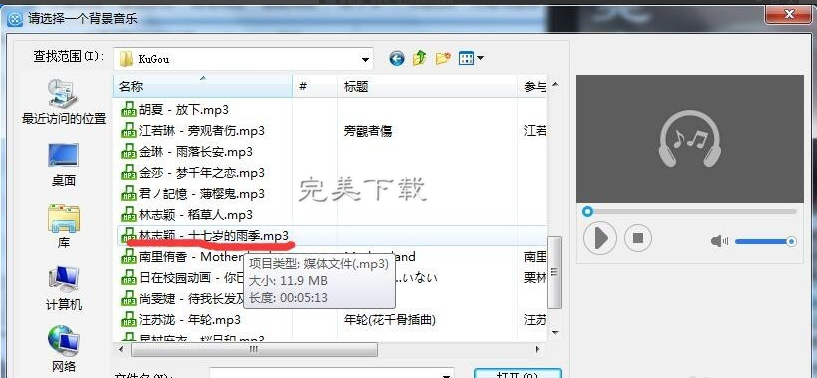Click the mp3 icon of 南里侑香 file

[128, 257]
